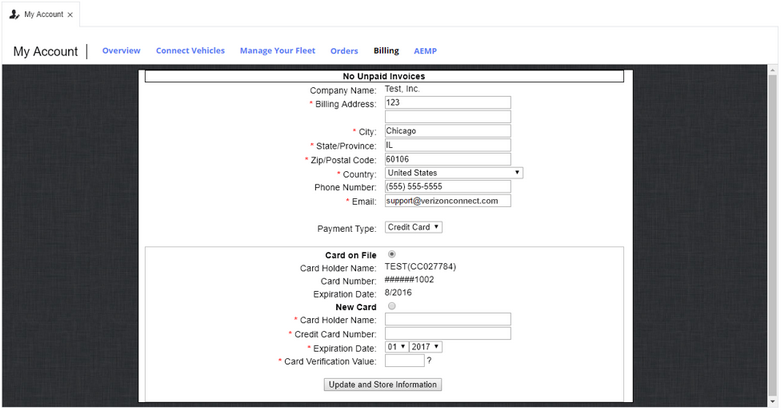Click the scrollbar down arrow
Viewport: 781px width, 411px height.
coord(773,401)
